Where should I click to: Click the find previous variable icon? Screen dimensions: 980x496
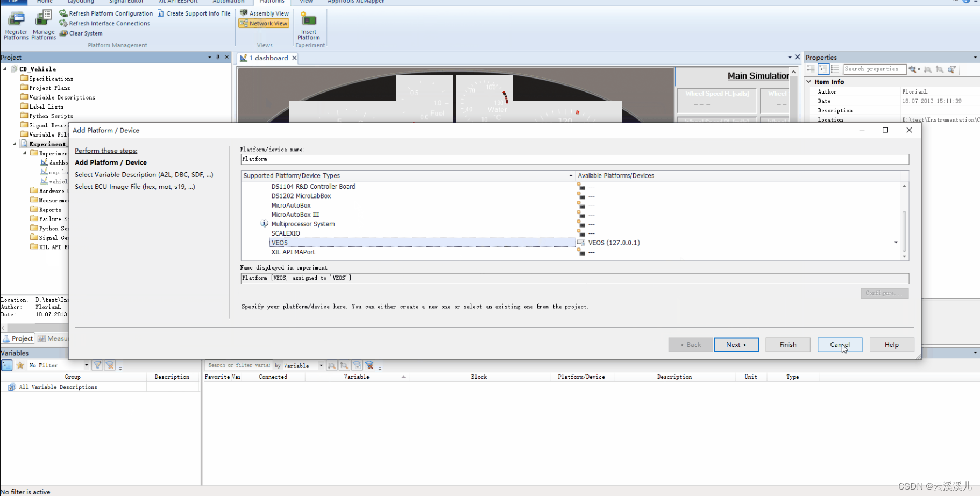click(x=344, y=365)
